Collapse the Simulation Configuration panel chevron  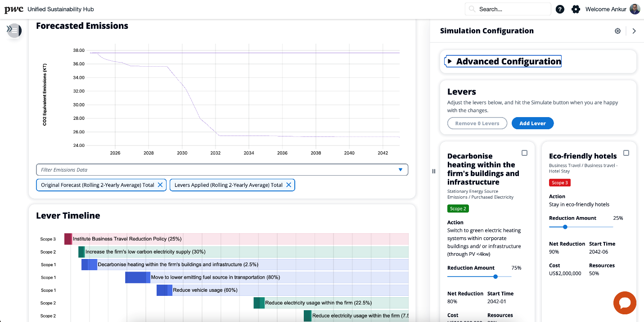634,31
